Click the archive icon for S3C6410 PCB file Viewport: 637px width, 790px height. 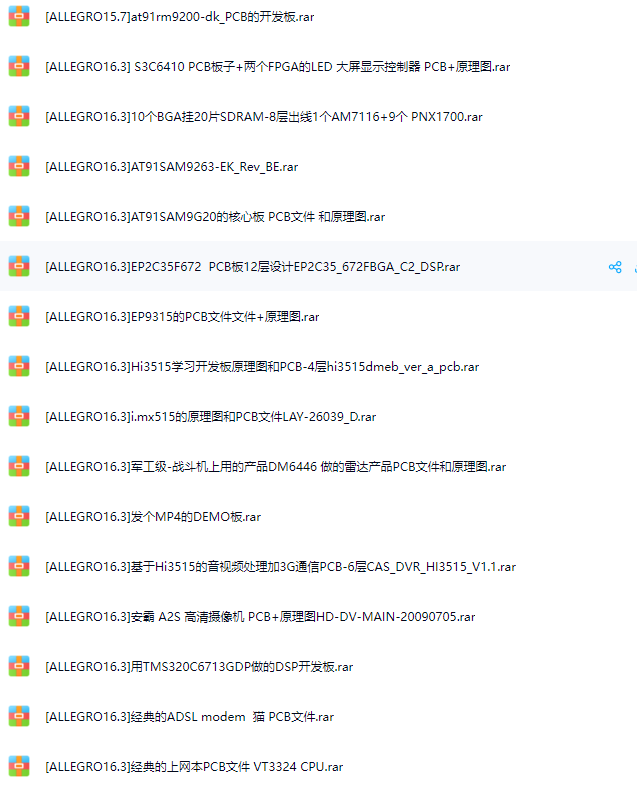pyautogui.click(x=19, y=66)
